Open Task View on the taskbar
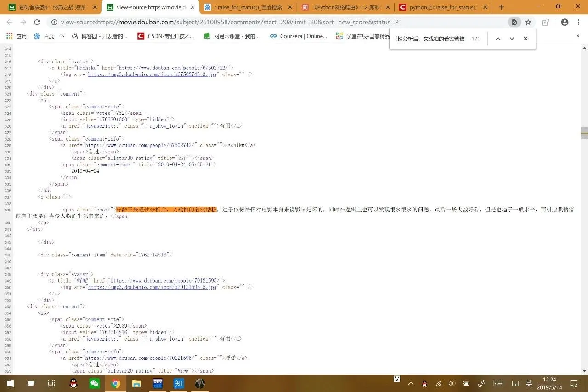 point(52,383)
